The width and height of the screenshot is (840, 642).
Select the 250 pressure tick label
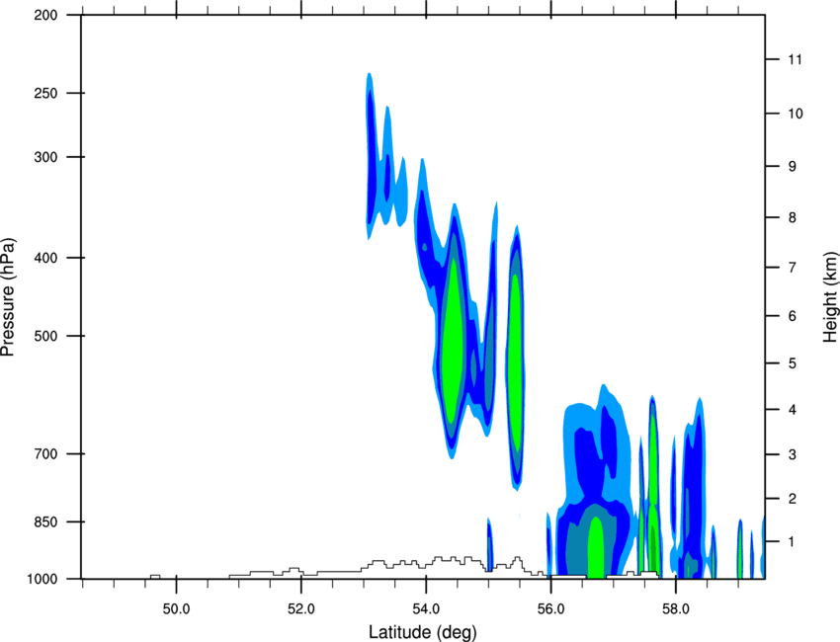(45, 93)
